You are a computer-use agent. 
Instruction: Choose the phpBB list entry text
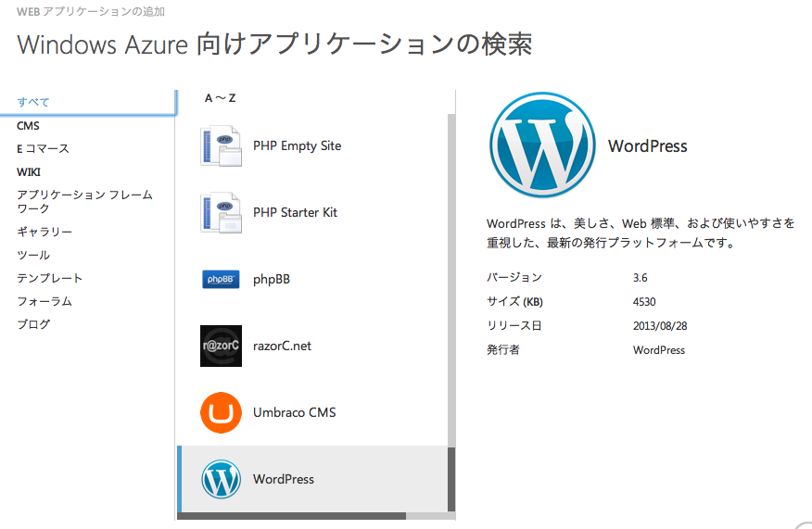[272, 280]
